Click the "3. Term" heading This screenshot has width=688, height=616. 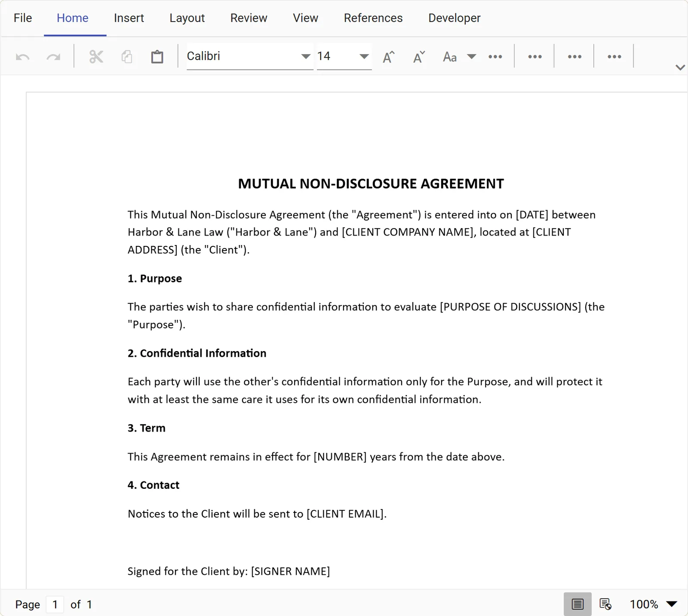tap(147, 428)
